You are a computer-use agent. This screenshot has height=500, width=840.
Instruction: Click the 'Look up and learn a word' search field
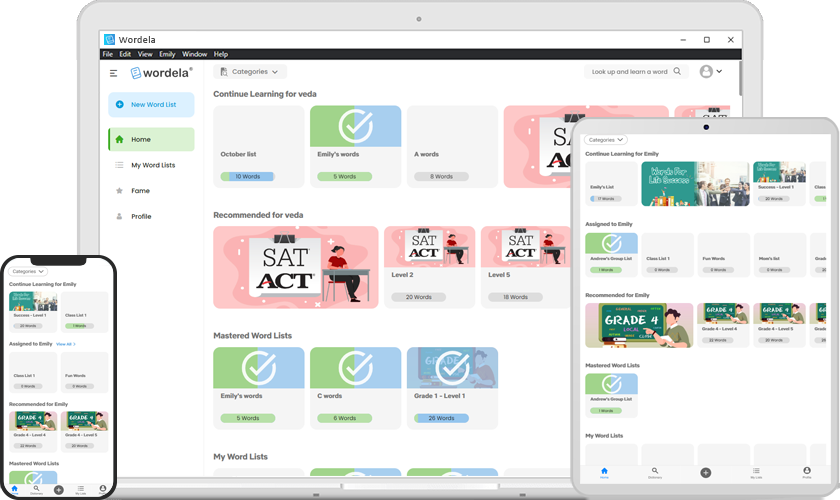click(x=635, y=71)
